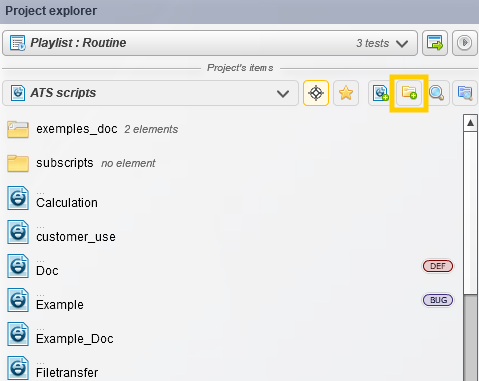Open the exemples_doc folder
This screenshot has width=479, height=381.
click(x=77, y=129)
